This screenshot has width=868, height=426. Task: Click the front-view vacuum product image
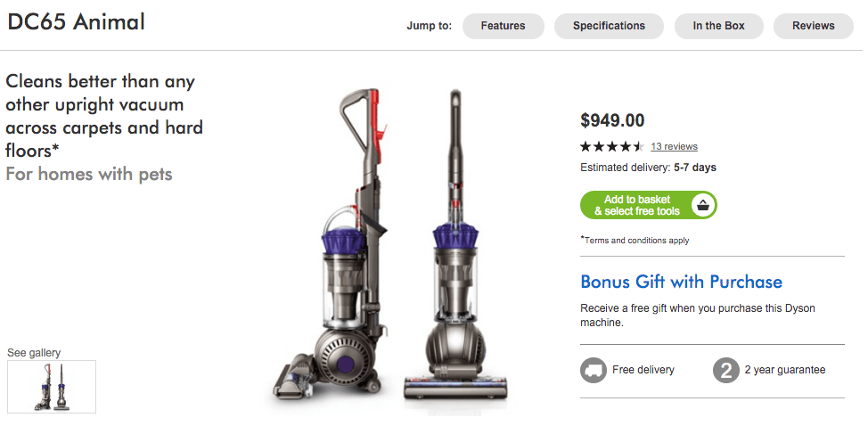tap(455, 244)
